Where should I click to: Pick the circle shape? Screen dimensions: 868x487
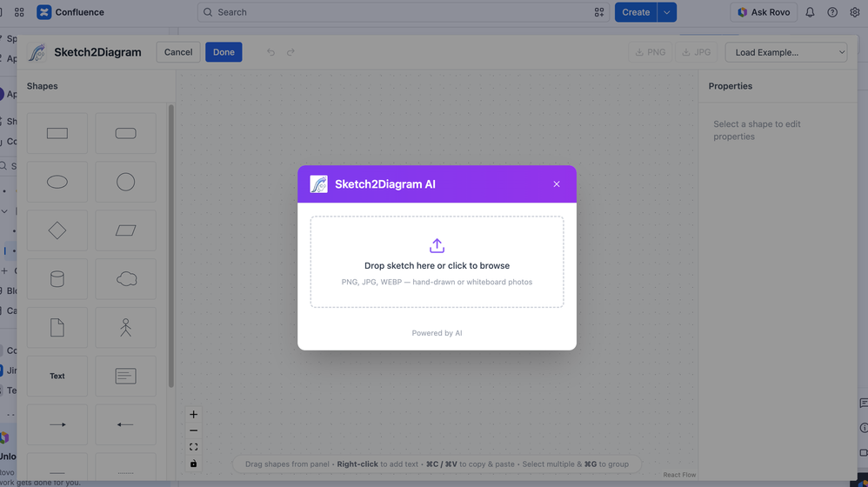[125, 182]
